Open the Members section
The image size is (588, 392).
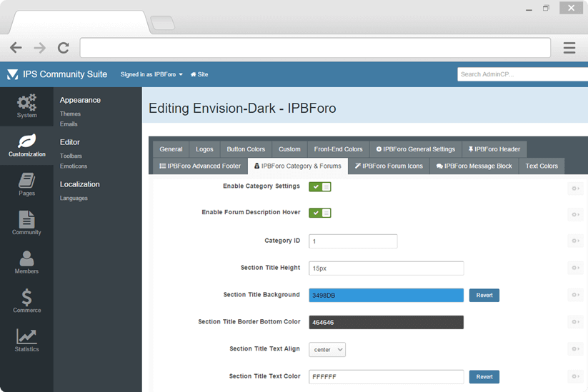(x=26, y=263)
